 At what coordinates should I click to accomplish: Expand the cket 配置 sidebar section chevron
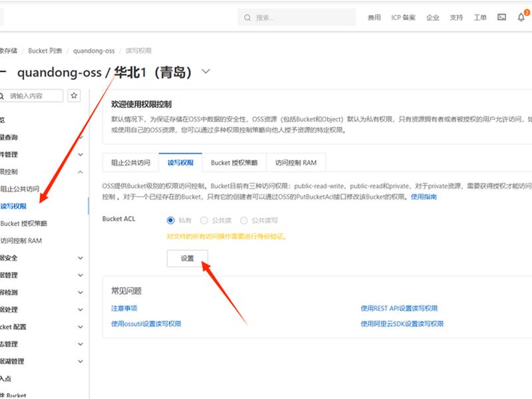(x=80, y=327)
